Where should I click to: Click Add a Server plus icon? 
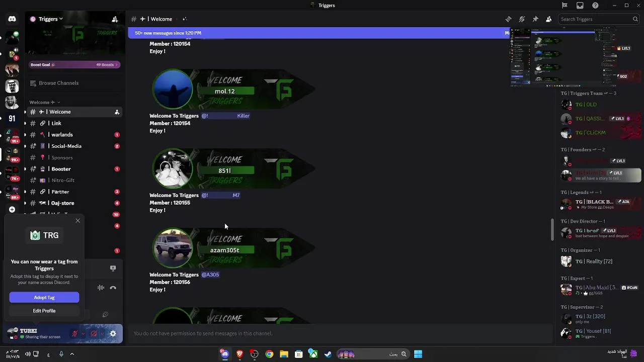[x=12, y=209]
